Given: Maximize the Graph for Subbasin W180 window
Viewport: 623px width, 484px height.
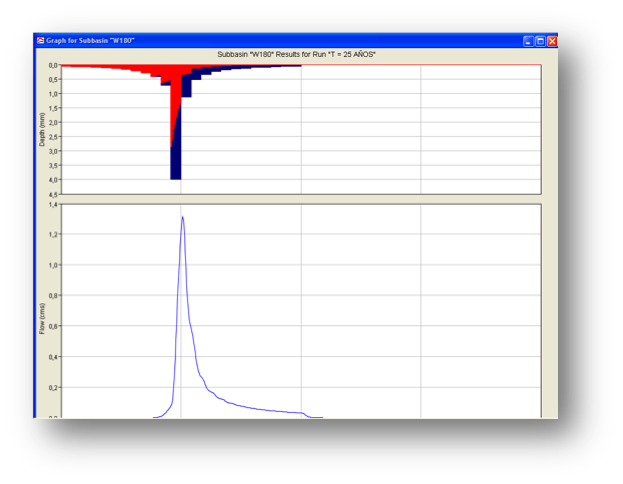Looking at the screenshot, I should 540,41.
